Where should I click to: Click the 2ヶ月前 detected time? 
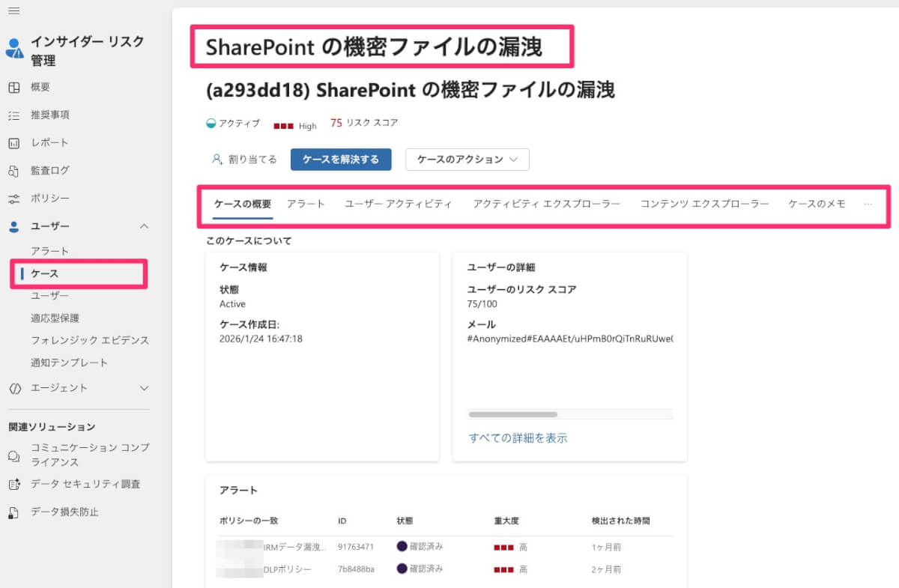(x=606, y=569)
